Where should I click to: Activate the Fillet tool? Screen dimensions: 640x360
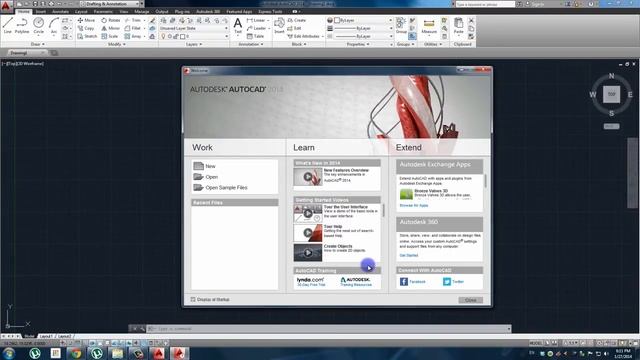(133, 28)
